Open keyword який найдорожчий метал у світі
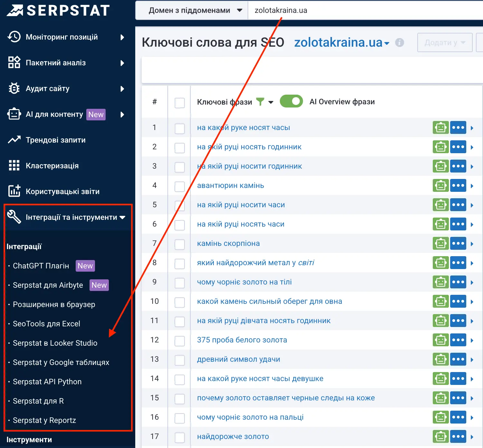Viewport: 483px width, 448px height. [x=256, y=263]
